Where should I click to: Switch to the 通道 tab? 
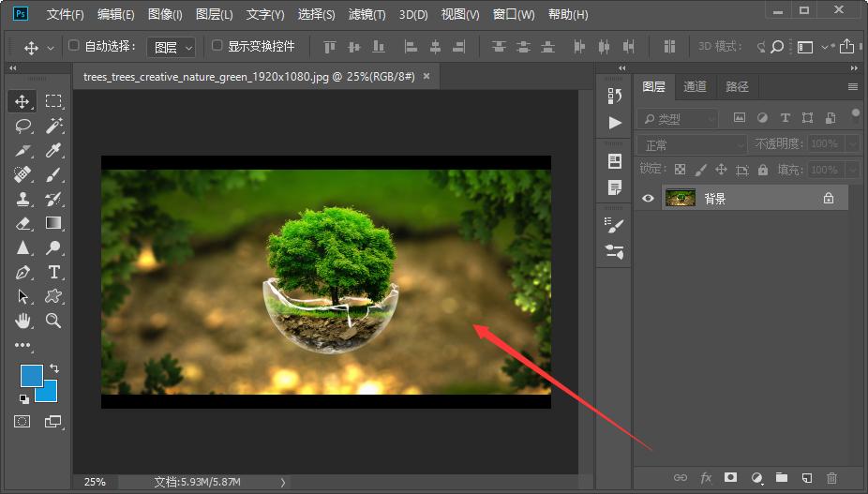pyautogui.click(x=695, y=86)
